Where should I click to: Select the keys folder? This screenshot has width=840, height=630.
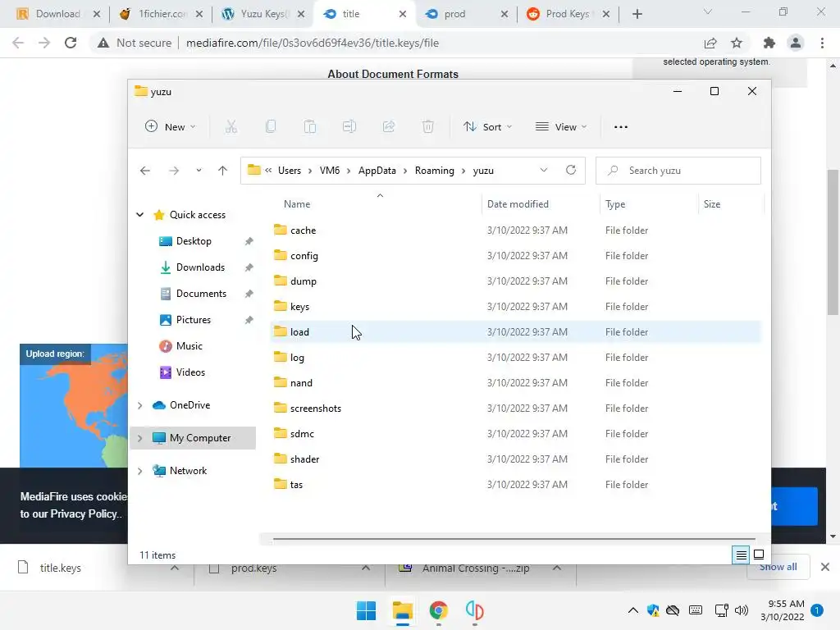click(x=515, y=307)
